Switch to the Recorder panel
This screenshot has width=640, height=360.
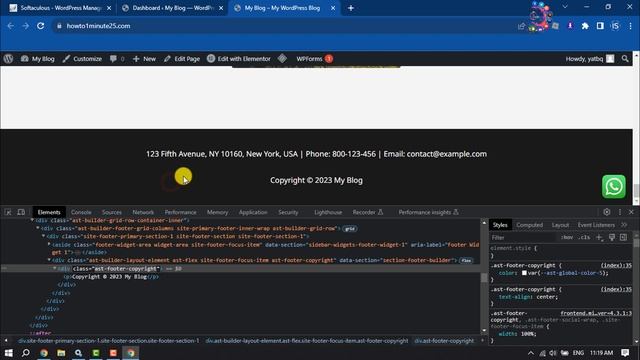coord(368,212)
